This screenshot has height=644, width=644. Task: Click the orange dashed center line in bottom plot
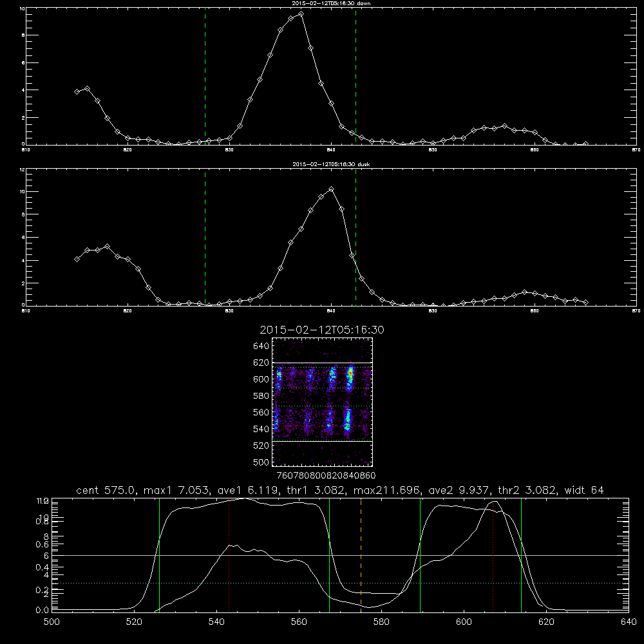[x=361, y=554]
